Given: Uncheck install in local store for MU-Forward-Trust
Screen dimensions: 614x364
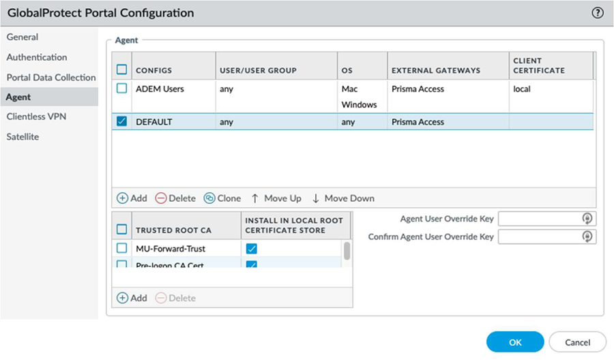Looking at the screenshot, I should click(250, 249).
